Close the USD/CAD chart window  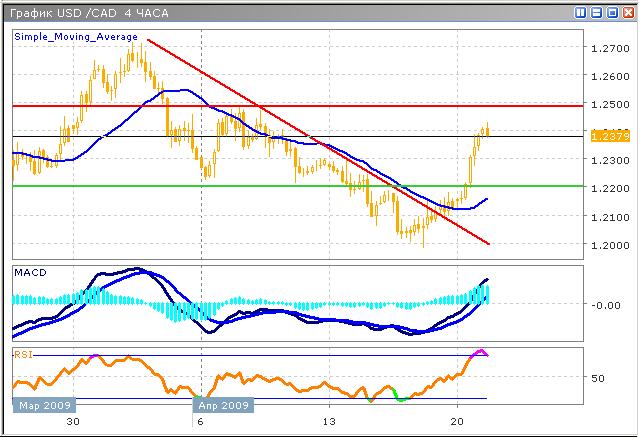click(x=628, y=13)
